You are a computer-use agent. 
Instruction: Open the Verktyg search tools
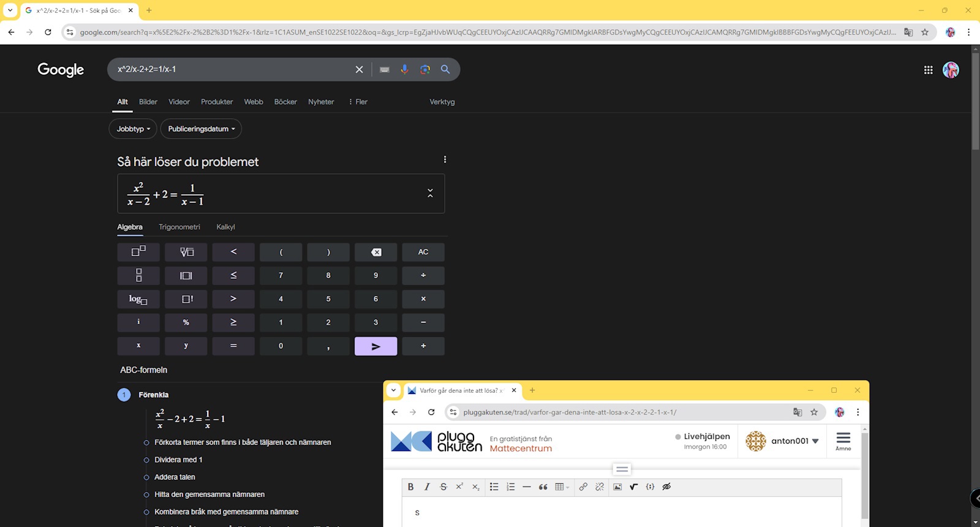click(442, 102)
